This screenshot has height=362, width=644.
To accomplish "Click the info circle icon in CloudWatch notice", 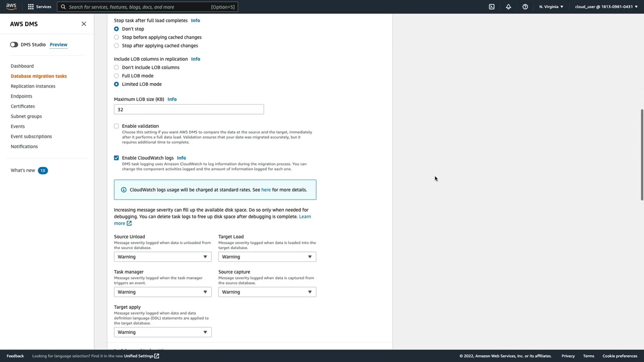I will tap(124, 190).
